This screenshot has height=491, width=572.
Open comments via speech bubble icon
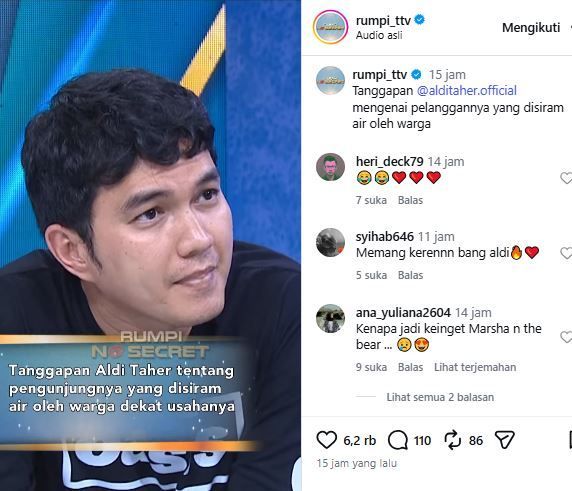(x=398, y=440)
